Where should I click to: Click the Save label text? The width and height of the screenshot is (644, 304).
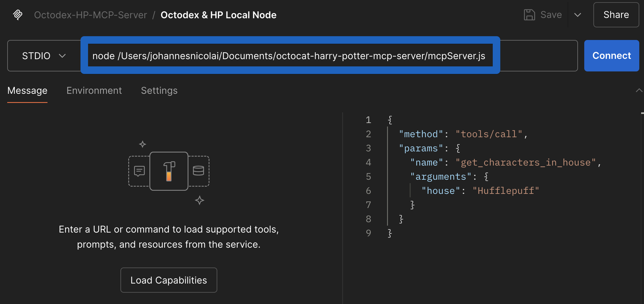coord(551,15)
